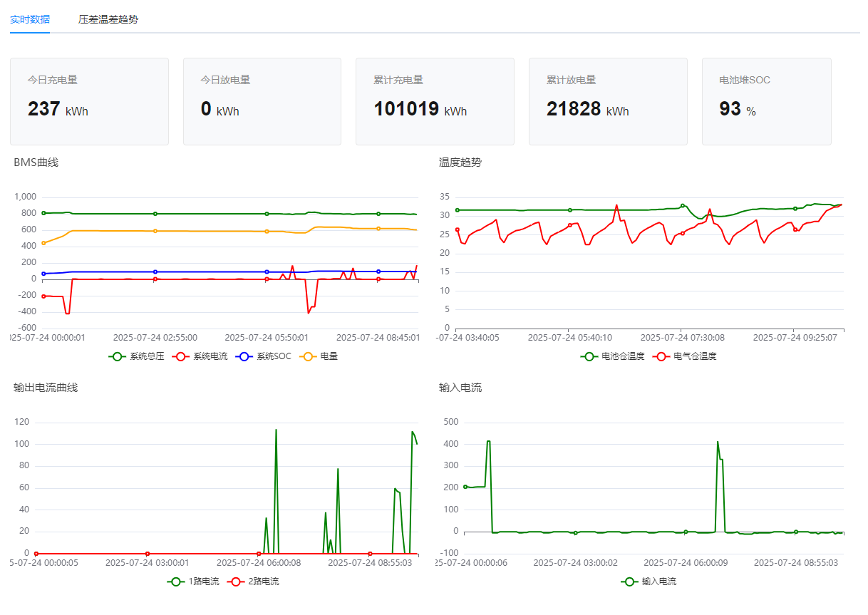Toggle 电池仓温度 legend item
This screenshot has height=615, width=868.
coord(613,356)
